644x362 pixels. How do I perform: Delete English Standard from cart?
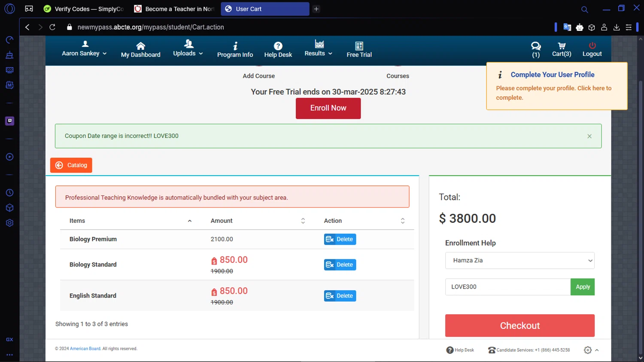(x=340, y=296)
